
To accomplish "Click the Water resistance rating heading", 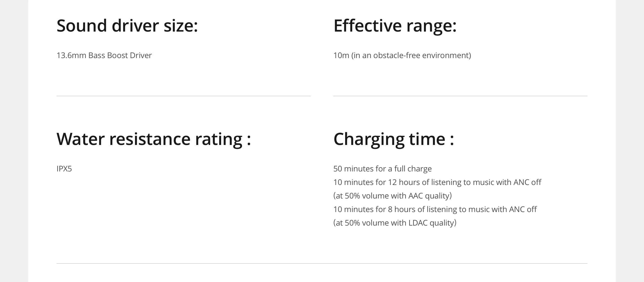I will click(x=154, y=139).
